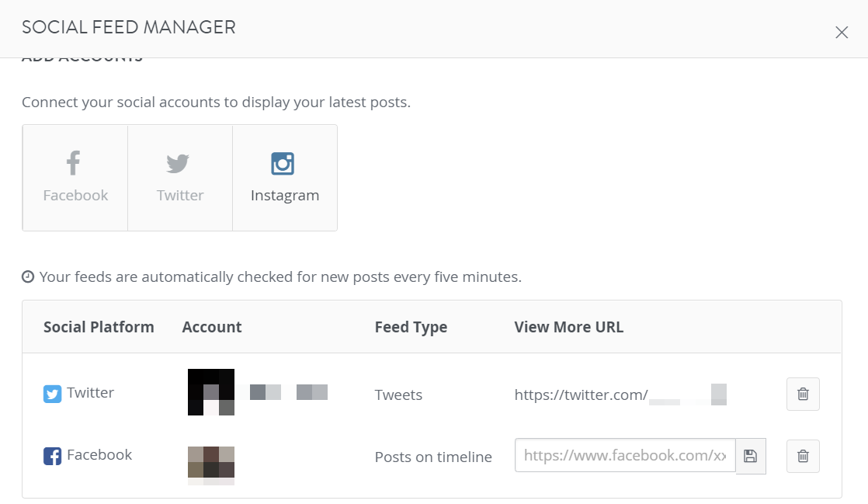The width and height of the screenshot is (868, 504).
Task: Select the Twitter account avatar thumbnail
Action: coord(211,392)
